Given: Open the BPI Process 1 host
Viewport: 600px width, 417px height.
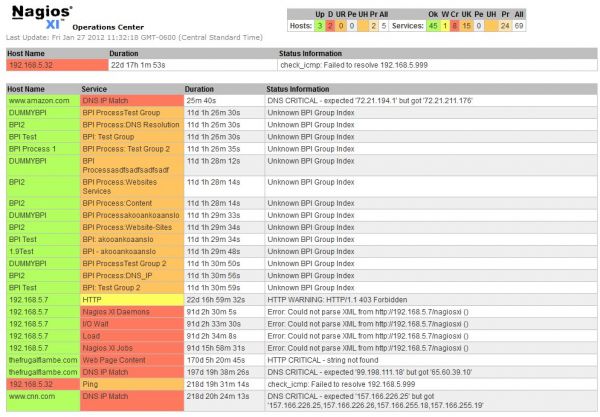Looking at the screenshot, I should click(x=32, y=148).
